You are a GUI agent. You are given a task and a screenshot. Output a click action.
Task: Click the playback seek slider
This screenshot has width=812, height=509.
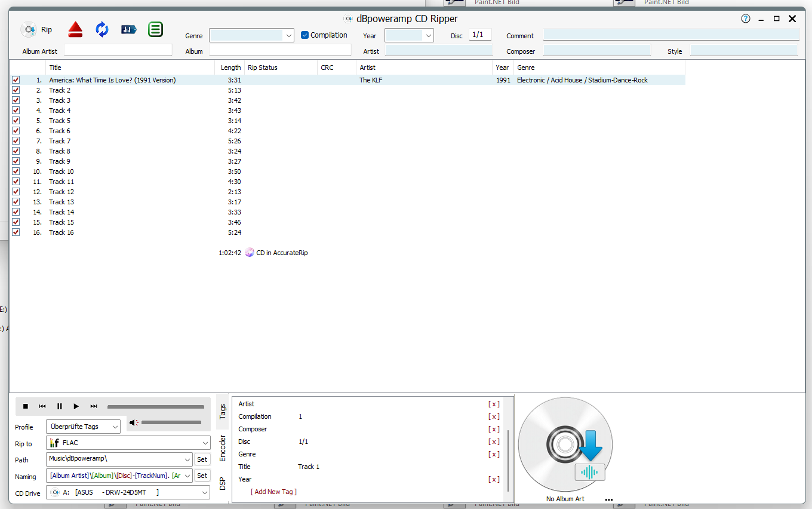[156, 407]
